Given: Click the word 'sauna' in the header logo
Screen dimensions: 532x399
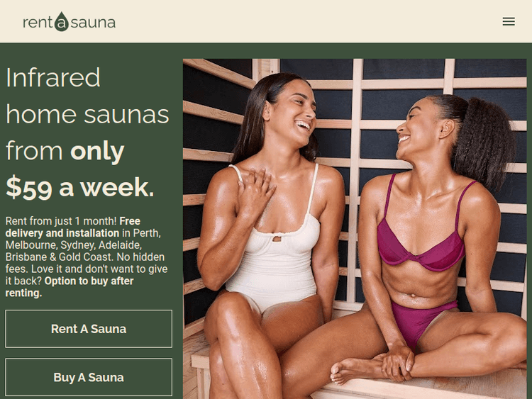Looking at the screenshot, I should coord(93,23).
